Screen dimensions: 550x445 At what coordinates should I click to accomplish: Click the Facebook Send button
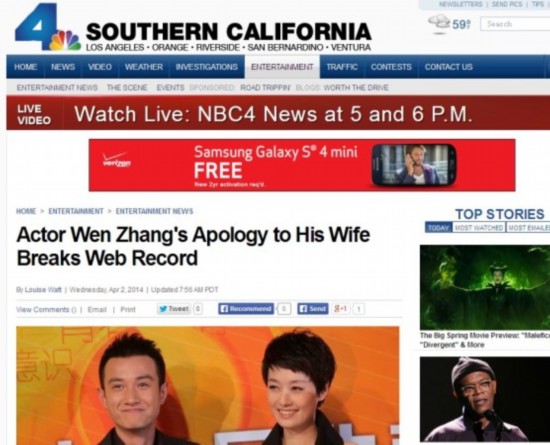313,309
